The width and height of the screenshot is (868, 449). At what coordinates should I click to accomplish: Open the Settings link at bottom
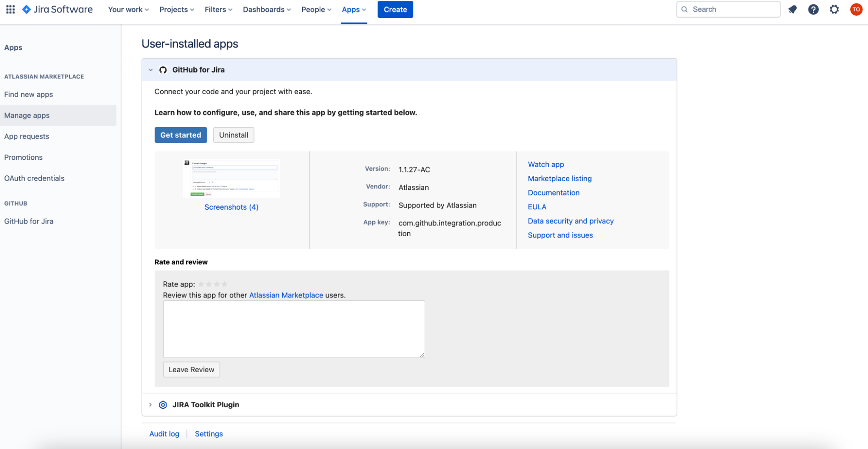tap(209, 434)
